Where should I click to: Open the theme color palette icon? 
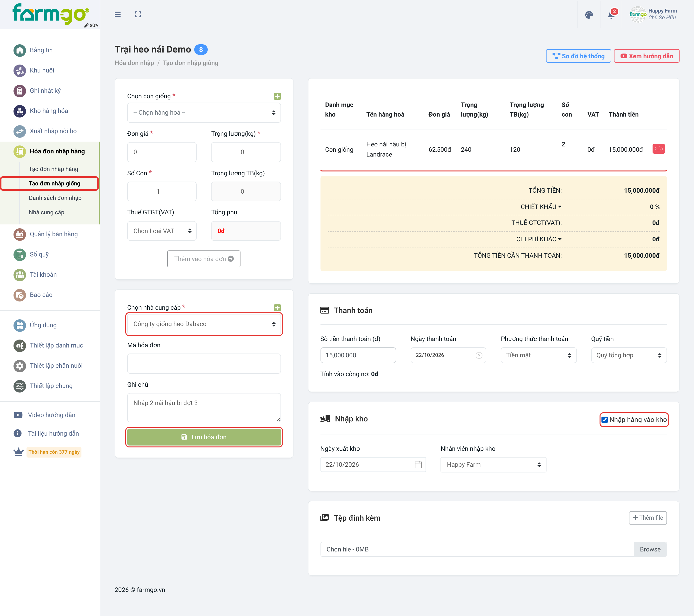pyautogui.click(x=589, y=15)
